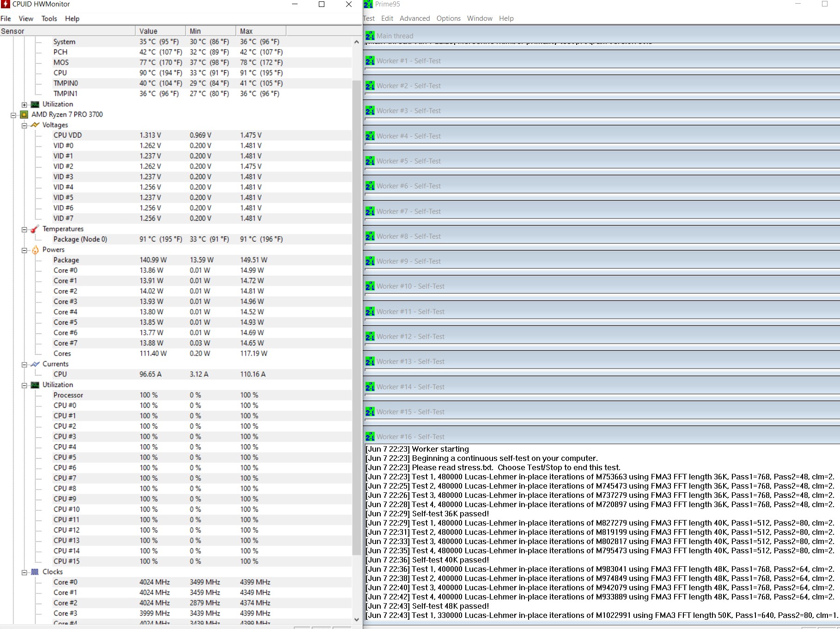Viewport: 840px width, 629px height.
Task: Click the Temperatures thermometer icon
Action: [35, 229]
